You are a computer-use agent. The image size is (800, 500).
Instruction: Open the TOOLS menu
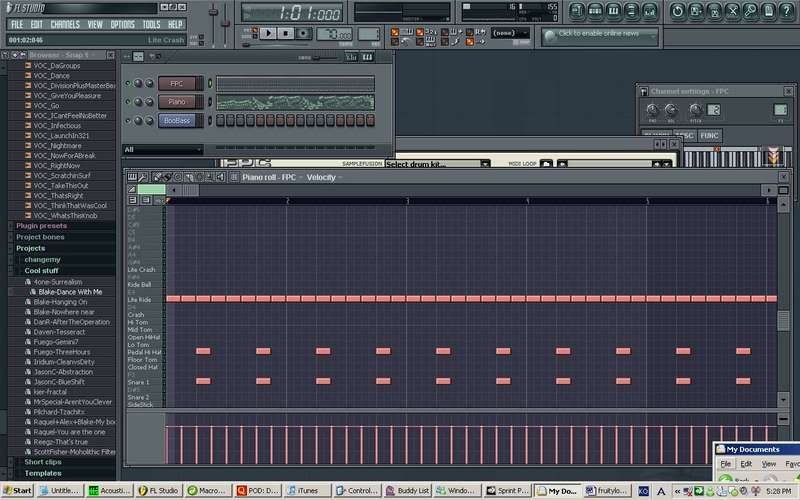click(152, 24)
